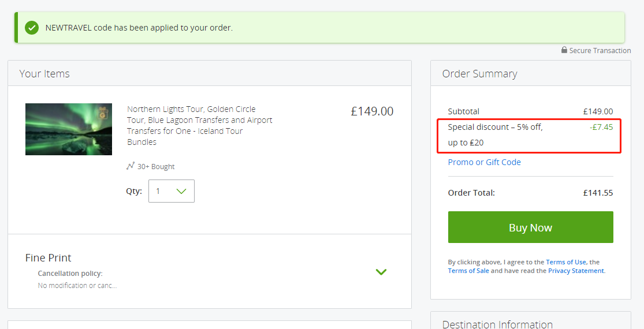
Task: Open the Northern Lights tour thumbnail
Action: pyautogui.click(x=69, y=129)
